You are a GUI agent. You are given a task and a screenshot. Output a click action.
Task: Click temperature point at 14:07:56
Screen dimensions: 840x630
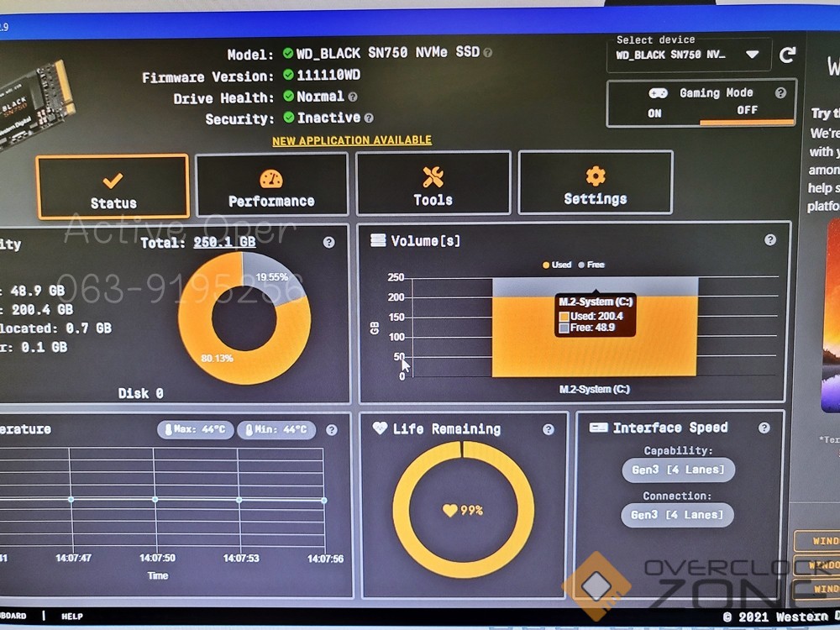point(324,501)
